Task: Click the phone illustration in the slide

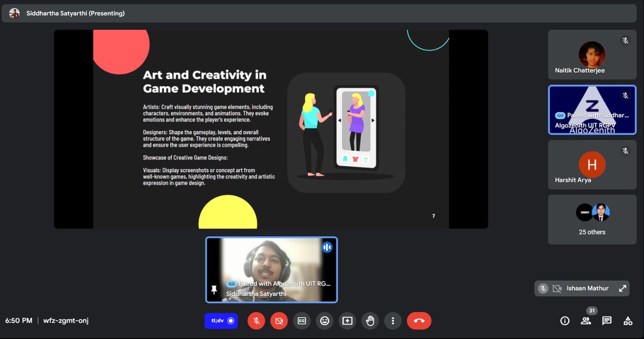Action: (x=356, y=128)
